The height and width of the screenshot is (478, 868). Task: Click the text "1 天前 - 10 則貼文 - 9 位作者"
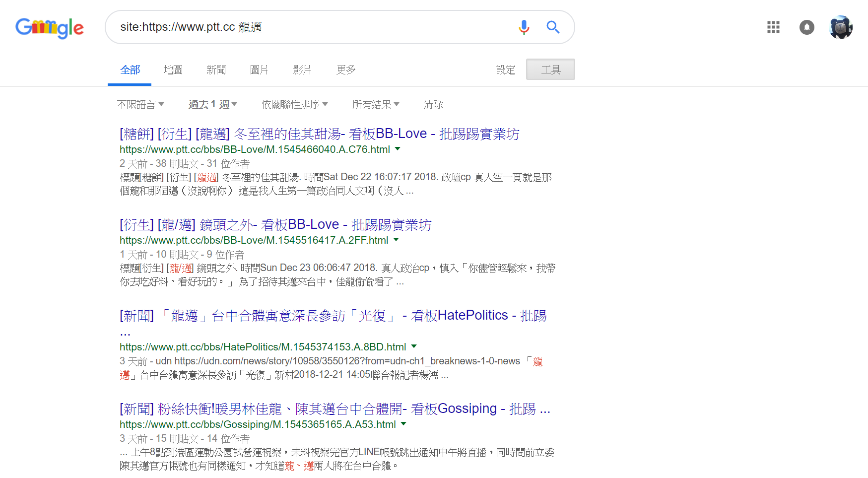182,255
